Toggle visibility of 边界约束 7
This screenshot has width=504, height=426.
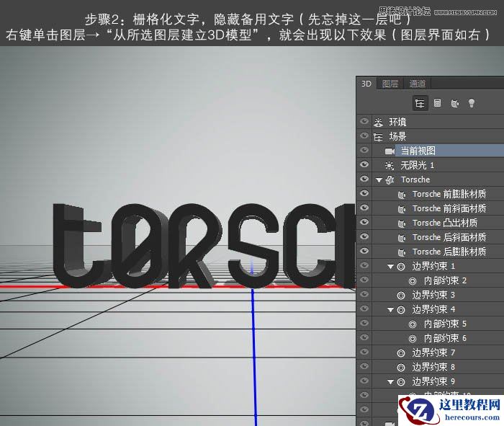(364, 352)
